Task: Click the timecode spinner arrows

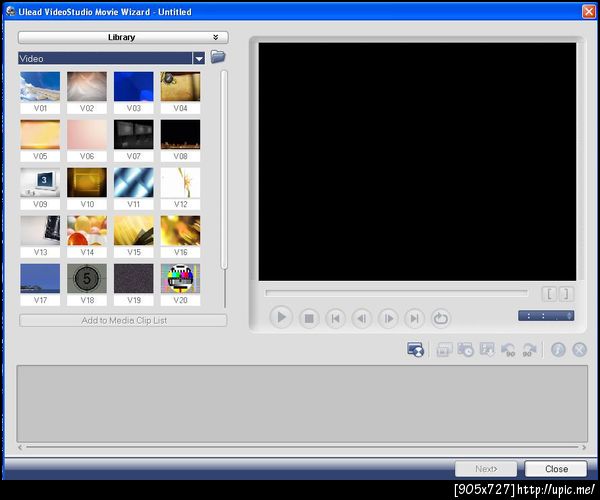Action: 570,316
